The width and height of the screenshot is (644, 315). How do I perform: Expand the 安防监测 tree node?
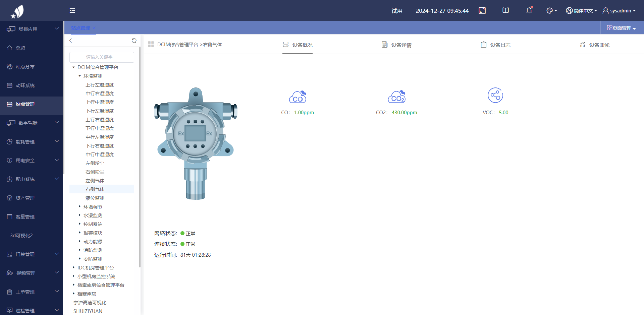[x=79, y=259]
